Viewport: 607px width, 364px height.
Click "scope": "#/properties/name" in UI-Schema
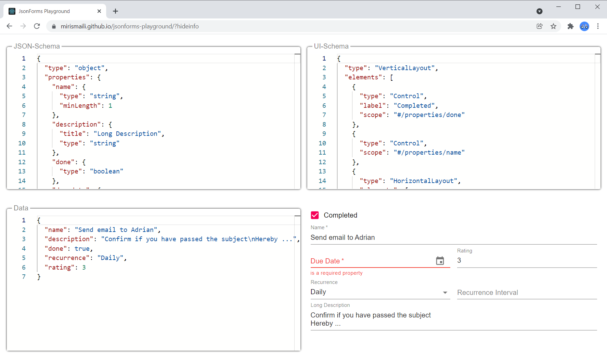(412, 153)
